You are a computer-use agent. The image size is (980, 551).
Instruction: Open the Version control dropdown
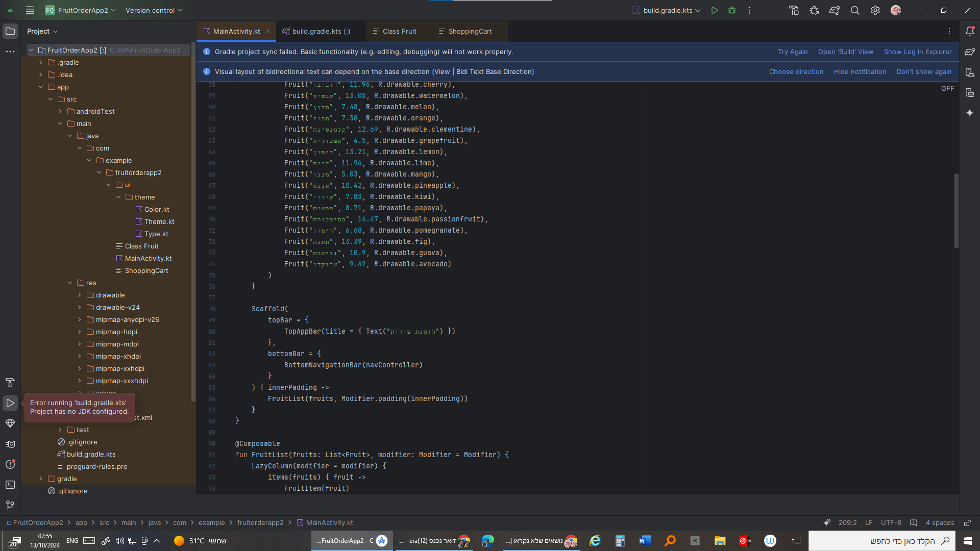coord(154,10)
